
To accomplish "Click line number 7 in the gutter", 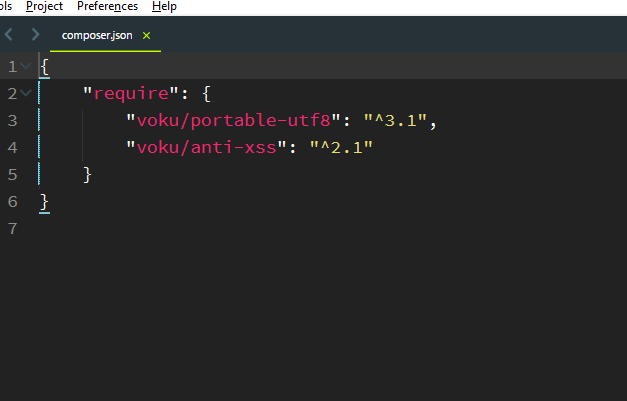I will (x=12, y=229).
